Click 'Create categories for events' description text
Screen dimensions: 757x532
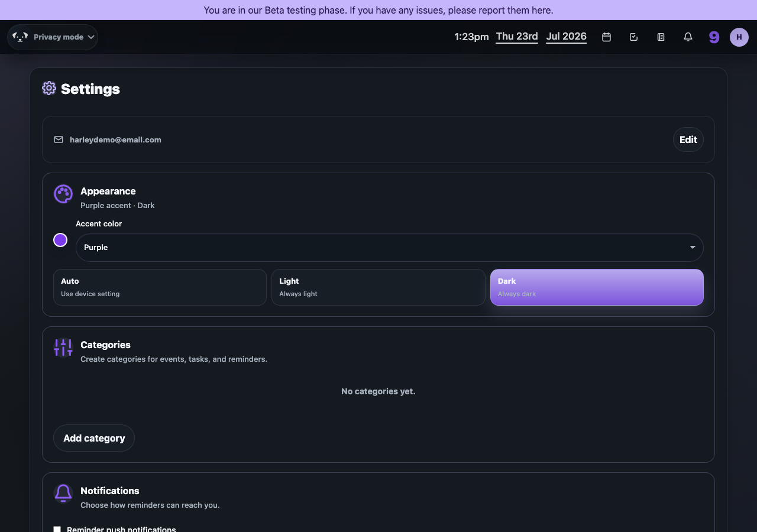pos(174,359)
